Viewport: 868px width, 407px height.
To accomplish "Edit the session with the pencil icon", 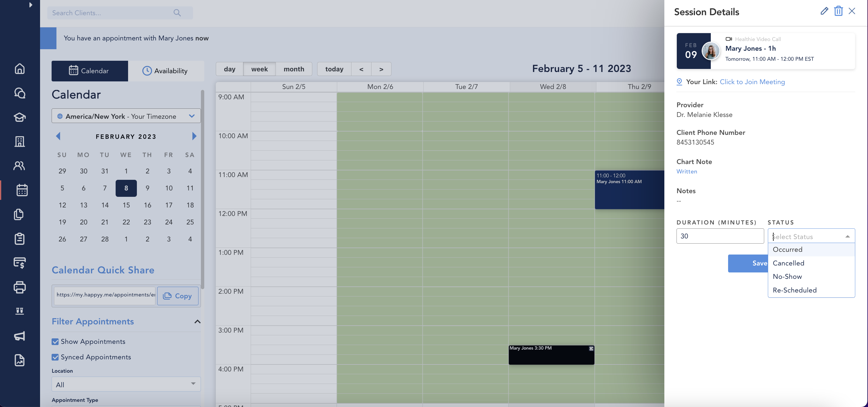I will [x=824, y=11].
